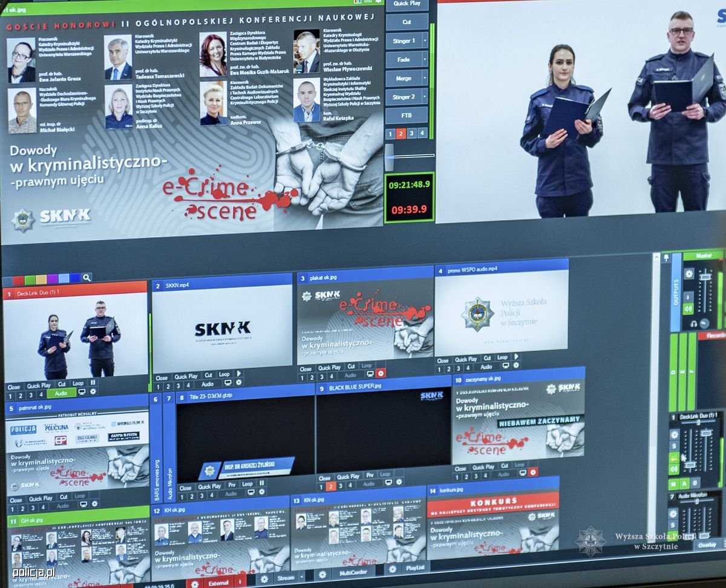Click monitor icon on BLACK BLUE SUPER.jpg
This screenshot has height=588, width=726.
point(388,483)
